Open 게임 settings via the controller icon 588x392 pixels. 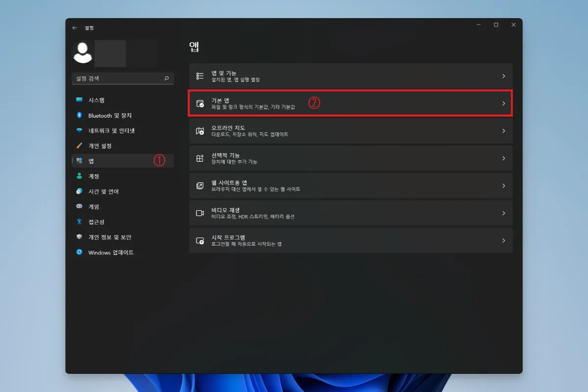coord(80,206)
